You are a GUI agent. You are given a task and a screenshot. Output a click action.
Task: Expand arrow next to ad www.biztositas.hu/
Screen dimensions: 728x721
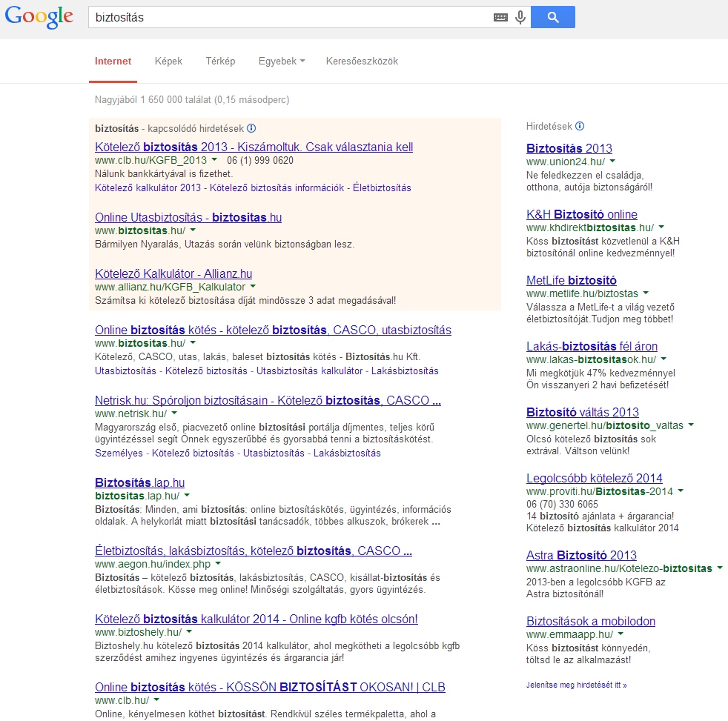pyautogui.click(x=193, y=230)
